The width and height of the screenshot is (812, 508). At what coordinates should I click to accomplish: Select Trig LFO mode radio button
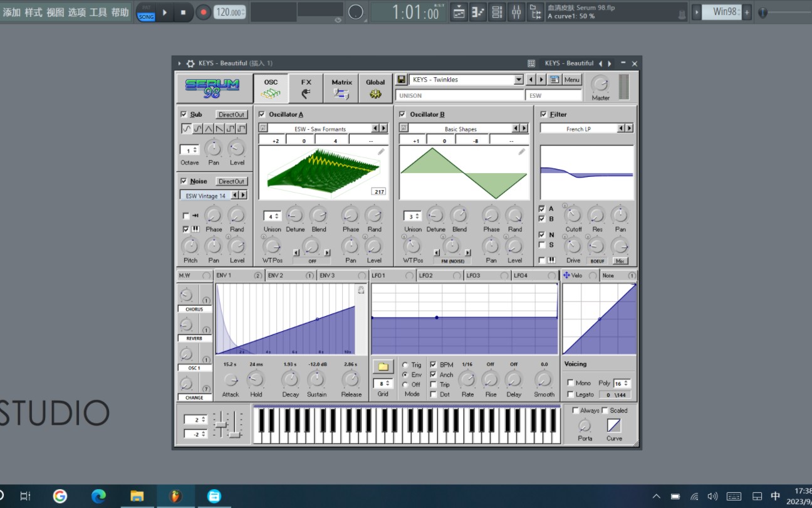click(x=405, y=365)
